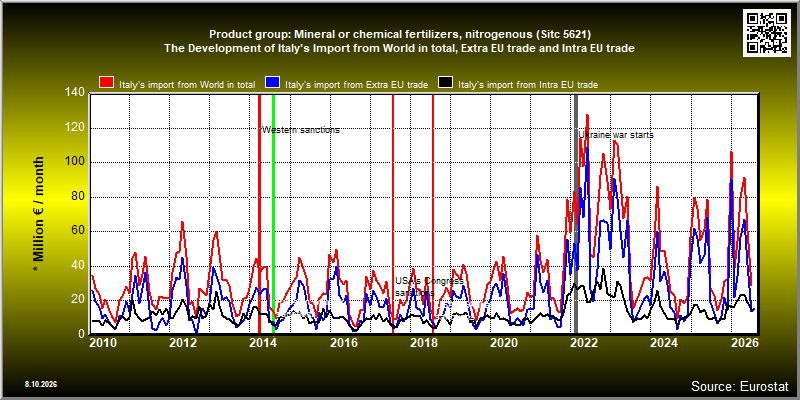Click the 80 y-axis label
This screenshot has width=800, height=400.
coord(78,196)
